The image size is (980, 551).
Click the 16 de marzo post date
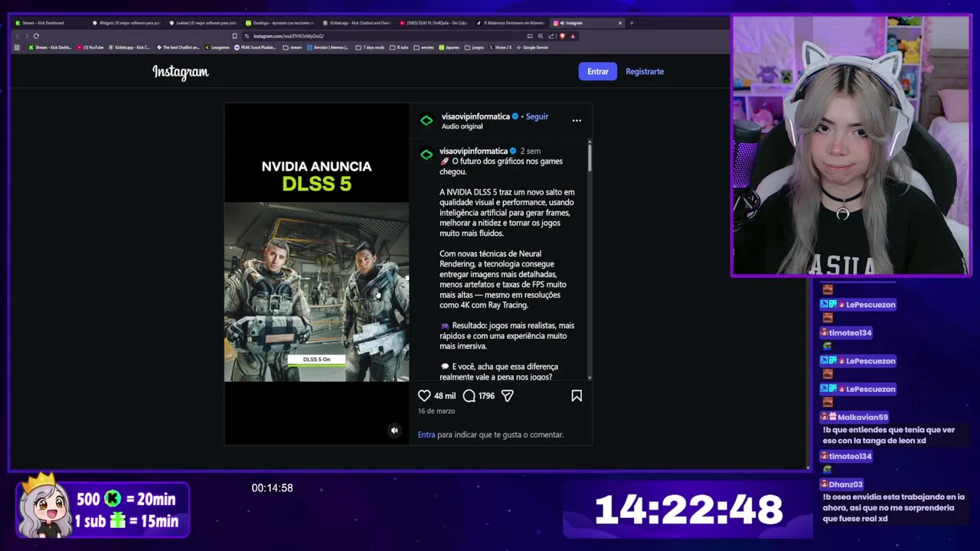[x=436, y=411]
